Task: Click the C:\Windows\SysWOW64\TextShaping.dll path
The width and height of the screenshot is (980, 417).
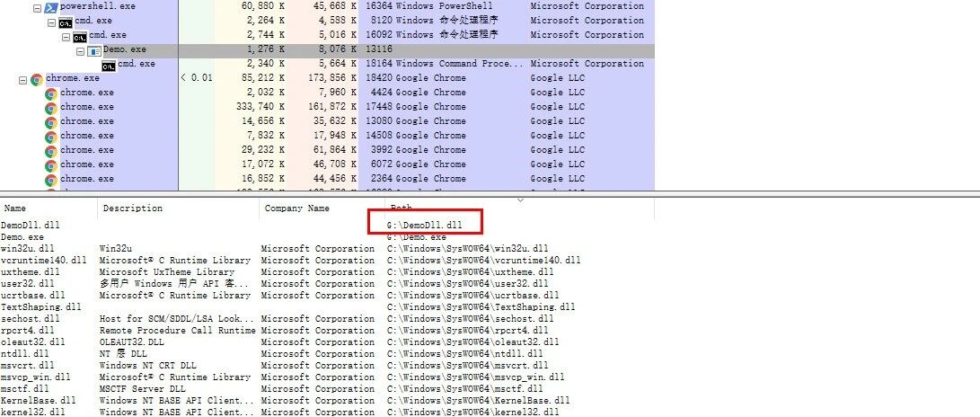Action: (x=481, y=307)
